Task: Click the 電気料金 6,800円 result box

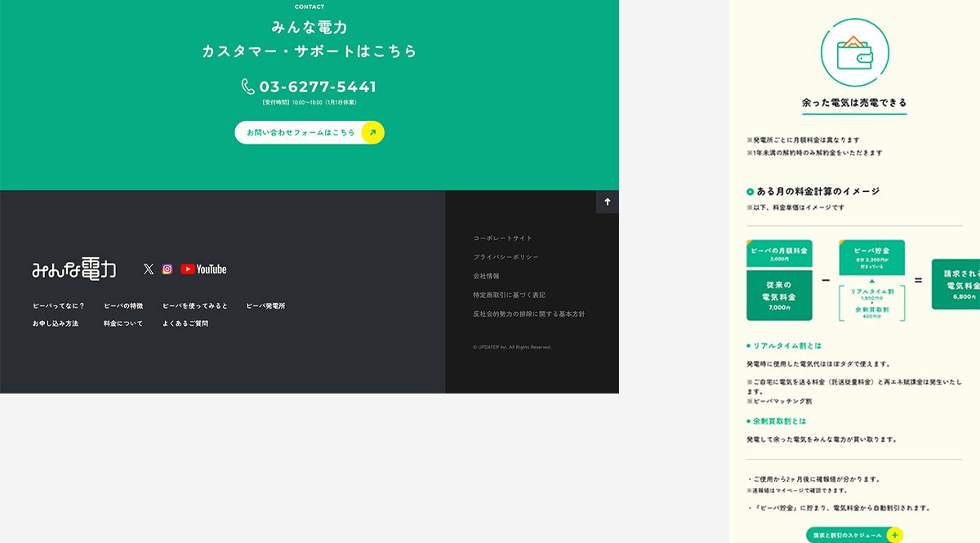Action: [956, 284]
